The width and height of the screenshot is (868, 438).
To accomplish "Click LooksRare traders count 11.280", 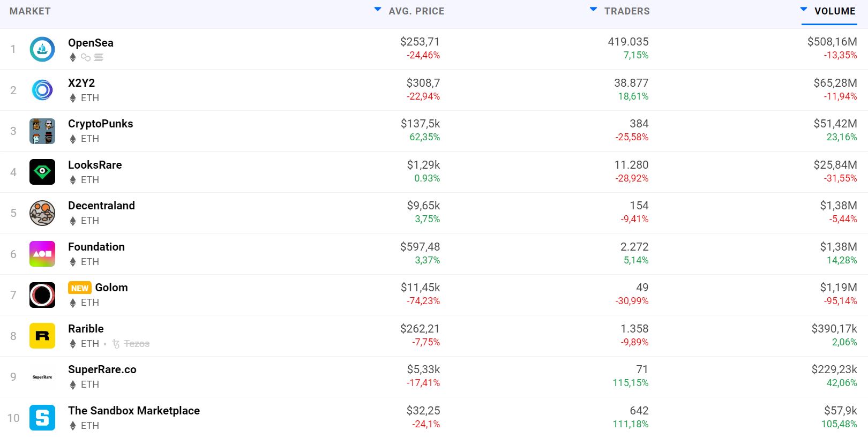I will pos(631,165).
